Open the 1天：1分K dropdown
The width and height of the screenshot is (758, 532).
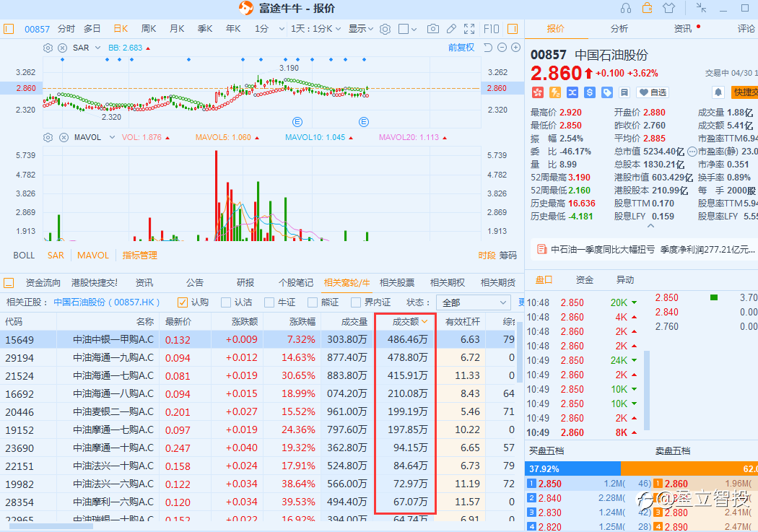[315, 29]
